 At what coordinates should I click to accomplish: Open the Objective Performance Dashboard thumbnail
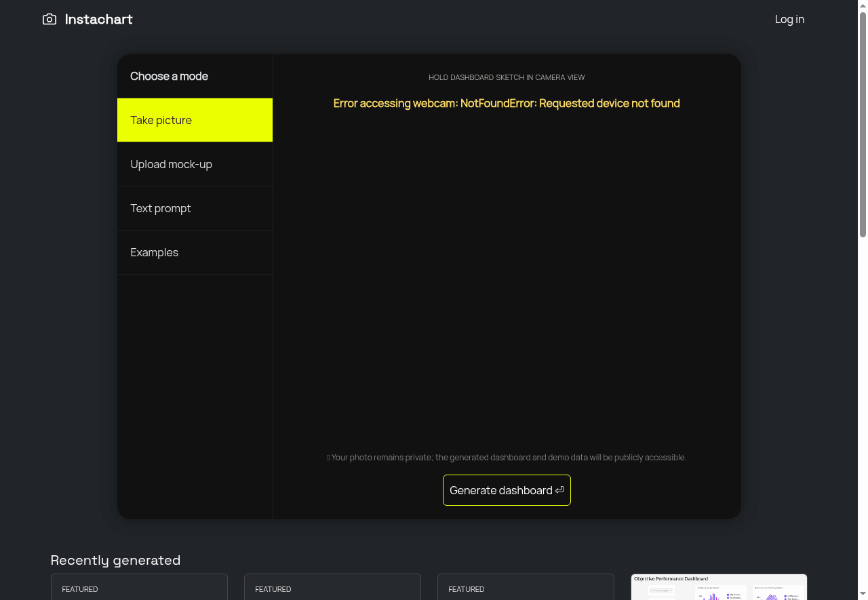pos(719,588)
